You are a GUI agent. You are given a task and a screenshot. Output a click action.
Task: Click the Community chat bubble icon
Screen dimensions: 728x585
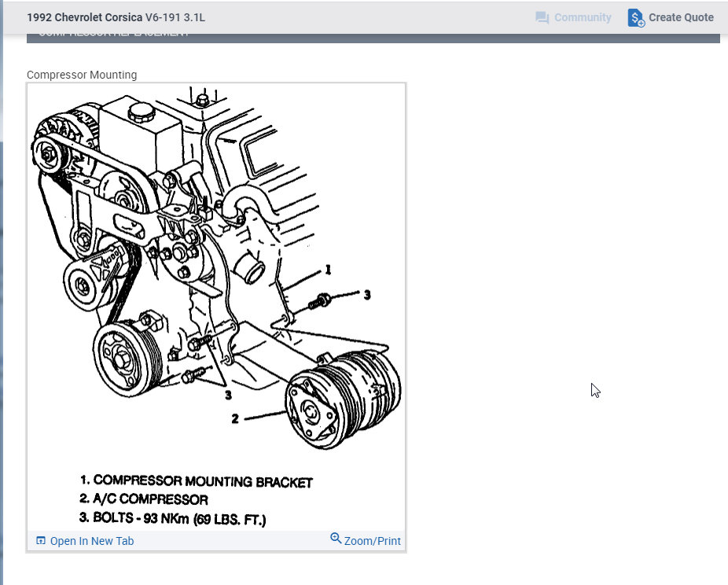(542, 17)
